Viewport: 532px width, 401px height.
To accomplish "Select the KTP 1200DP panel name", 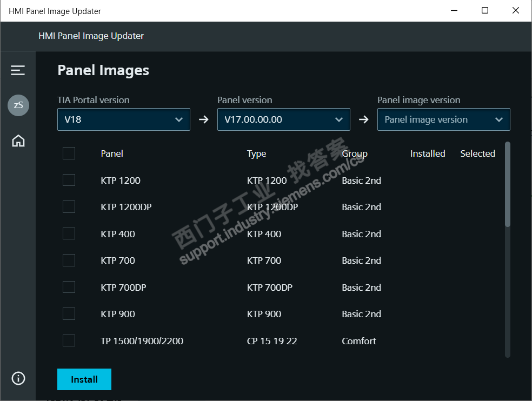I will tap(126, 207).
